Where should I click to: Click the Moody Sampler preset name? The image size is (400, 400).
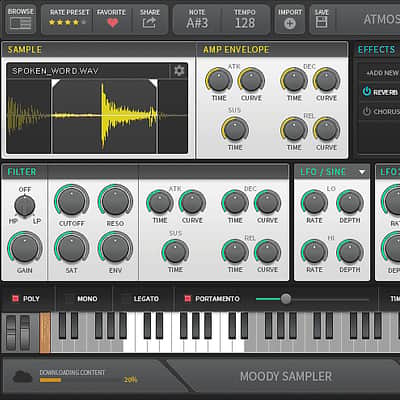tap(286, 376)
